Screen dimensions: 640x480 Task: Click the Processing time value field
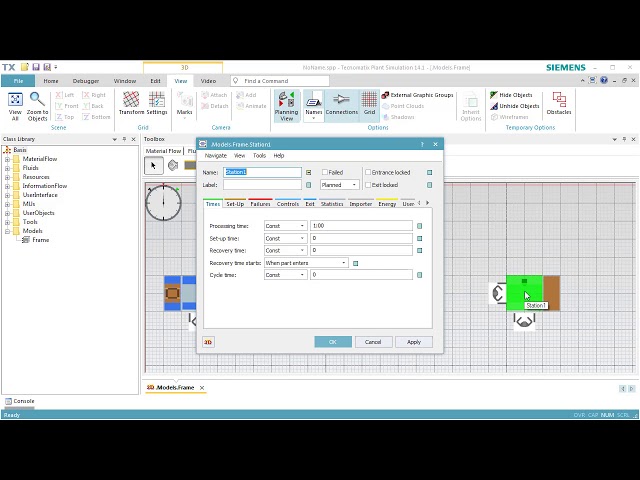coord(361,226)
